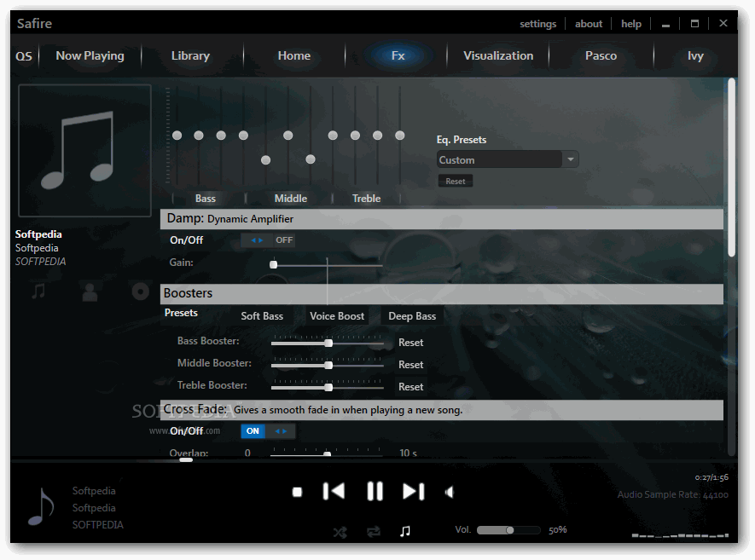The image size is (755, 560).
Task: Close the Safire window
Action: (x=723, y=23)
